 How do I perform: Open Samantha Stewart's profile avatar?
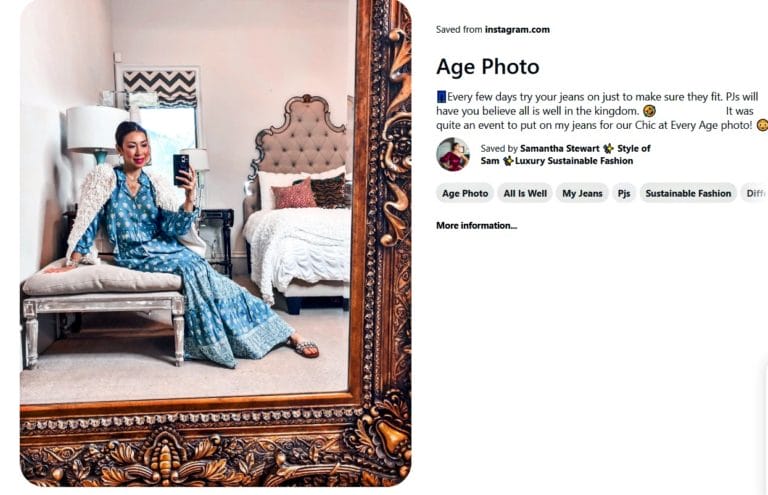453,154
